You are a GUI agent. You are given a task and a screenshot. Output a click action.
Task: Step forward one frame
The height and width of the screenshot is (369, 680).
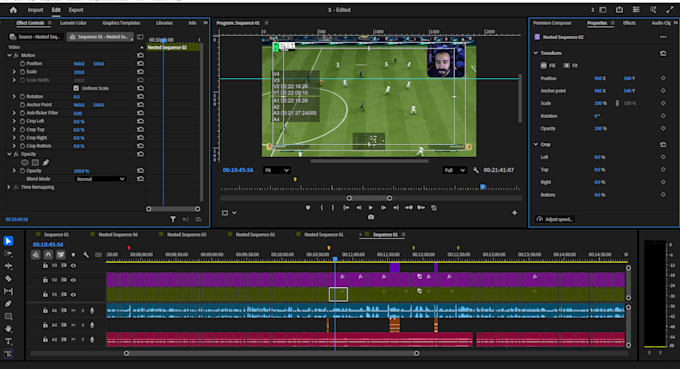pos(383,208)
